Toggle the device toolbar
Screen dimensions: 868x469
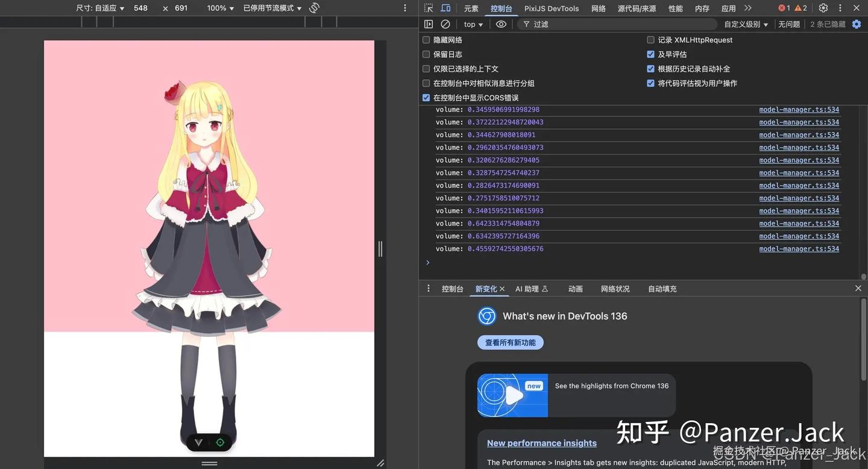point(444,7)
